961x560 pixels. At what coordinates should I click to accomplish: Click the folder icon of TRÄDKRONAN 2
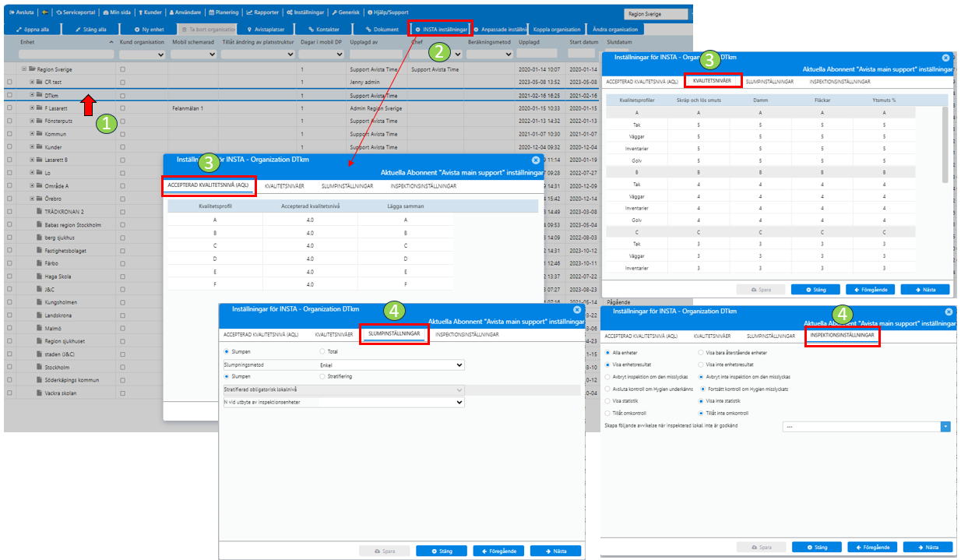tap(39, 212)
